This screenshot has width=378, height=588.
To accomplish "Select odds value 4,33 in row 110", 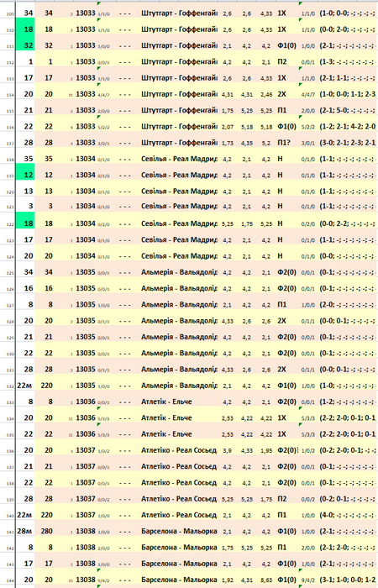I will tap(266, 29).
